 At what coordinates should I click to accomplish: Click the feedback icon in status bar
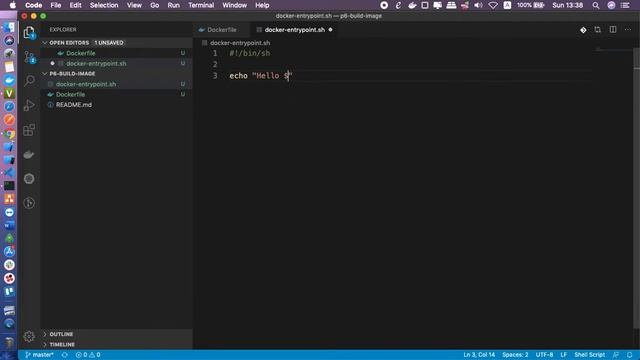616,355
